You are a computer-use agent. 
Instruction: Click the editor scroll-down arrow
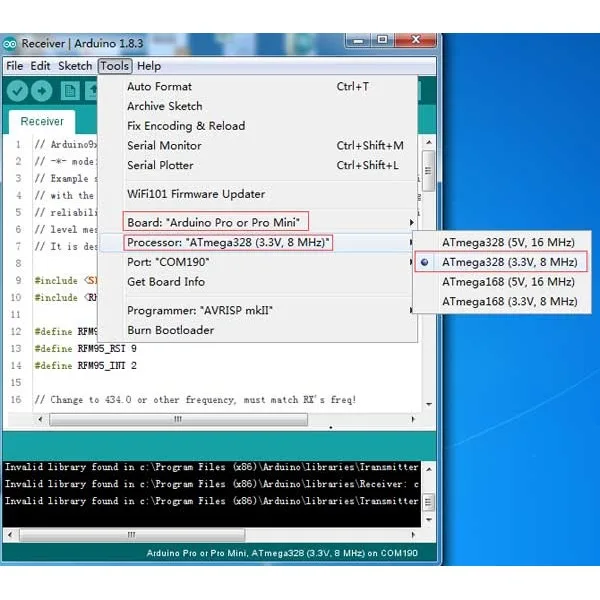tap(429, 404)
